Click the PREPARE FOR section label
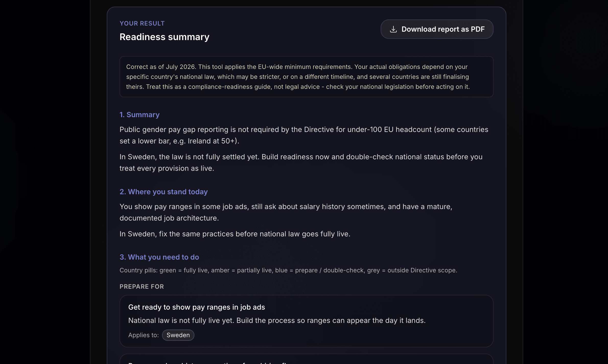The width and height of the screenshot is (608, 364). point(142,287)
